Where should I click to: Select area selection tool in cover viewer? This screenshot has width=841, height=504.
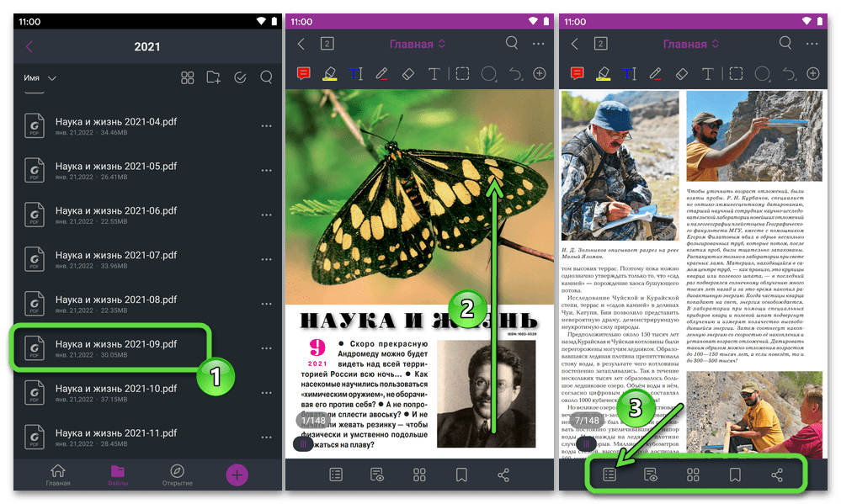point(462,73)
